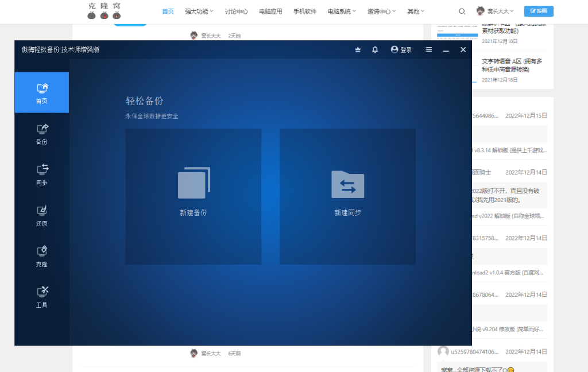Open the notification bell in backup app
The image size is (588, 372).
tap(375, 49)
